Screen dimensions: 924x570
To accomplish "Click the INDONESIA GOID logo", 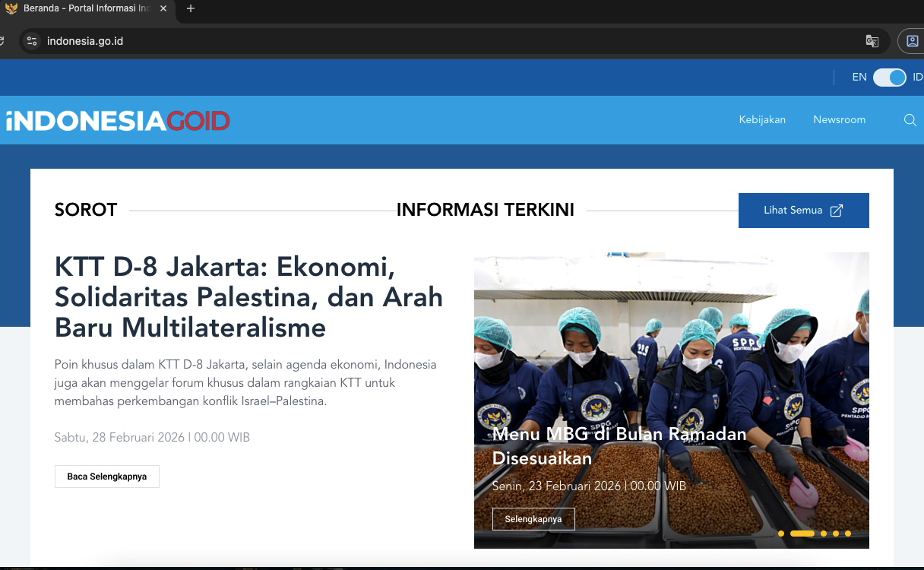I will (x=118, y=120).
